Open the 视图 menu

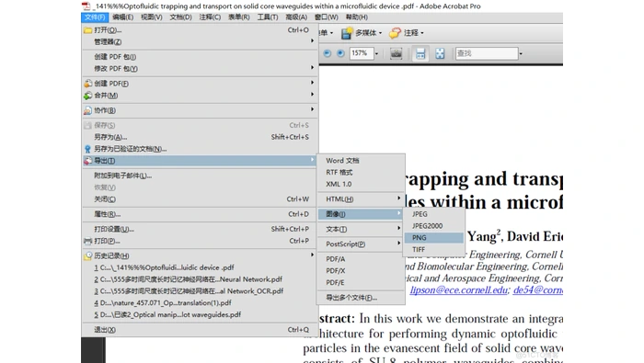click(x=152, y=17)
